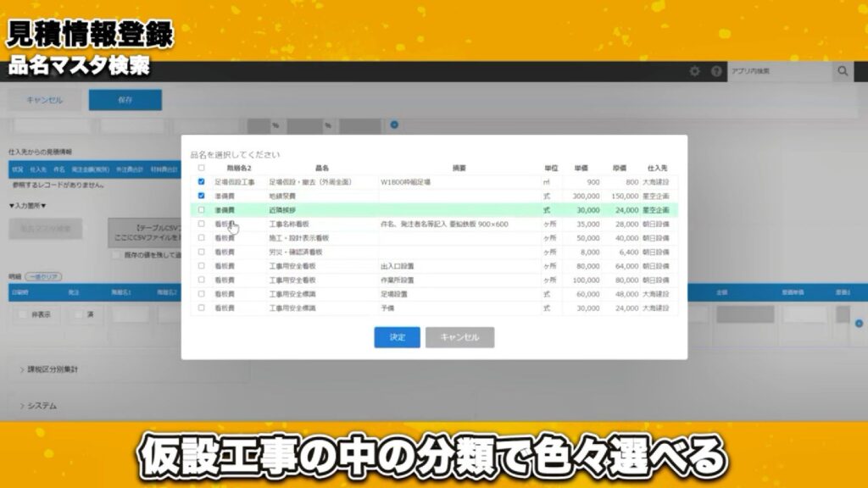Image resolution: width=868 pixels, height=488 pixels.
Task: Click the 原価 column header
Action: (620, 169)
